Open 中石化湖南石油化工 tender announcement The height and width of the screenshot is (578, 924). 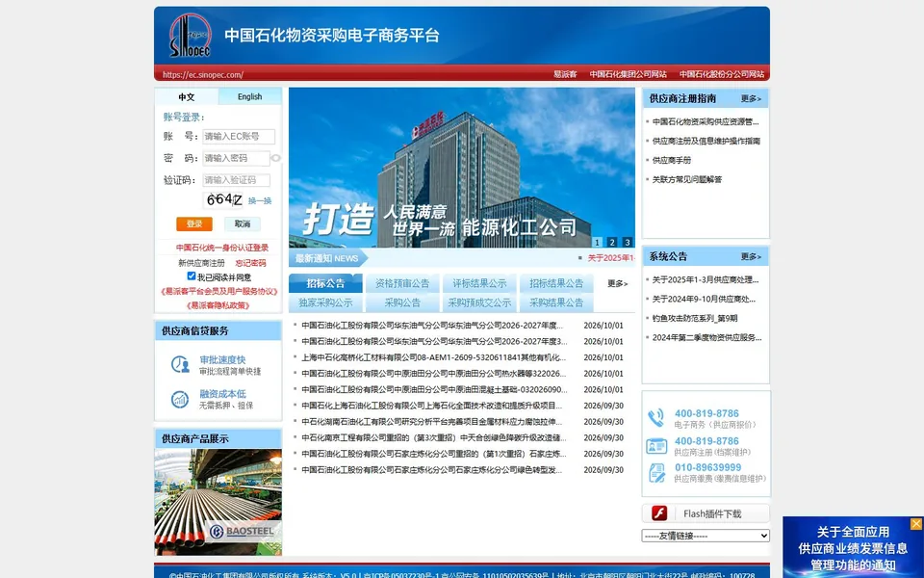432,422
